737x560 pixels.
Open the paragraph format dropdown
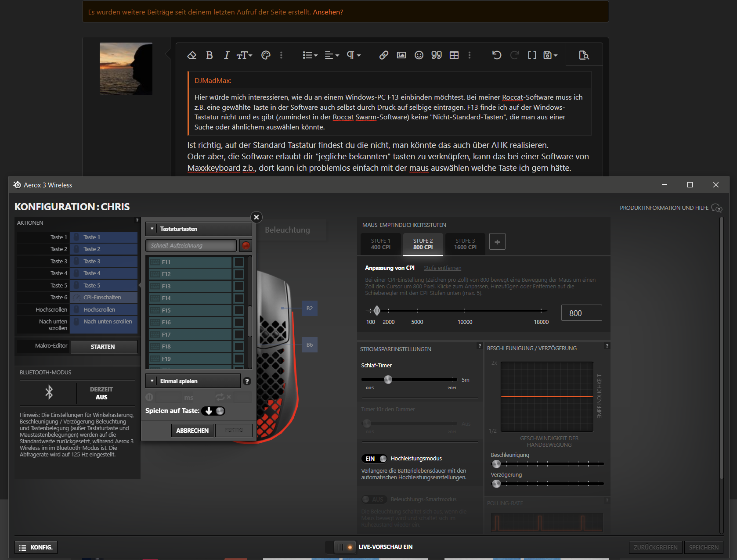tap(354, 55)
